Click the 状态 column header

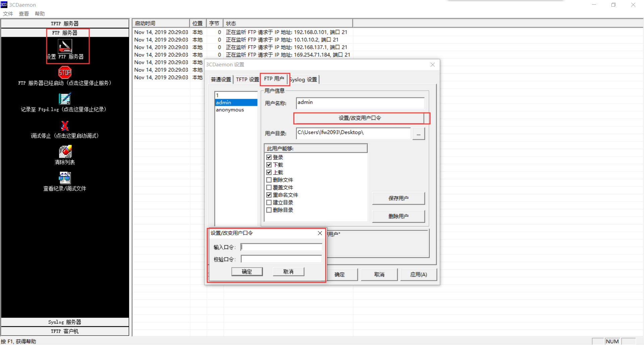[x=288, y=23]
